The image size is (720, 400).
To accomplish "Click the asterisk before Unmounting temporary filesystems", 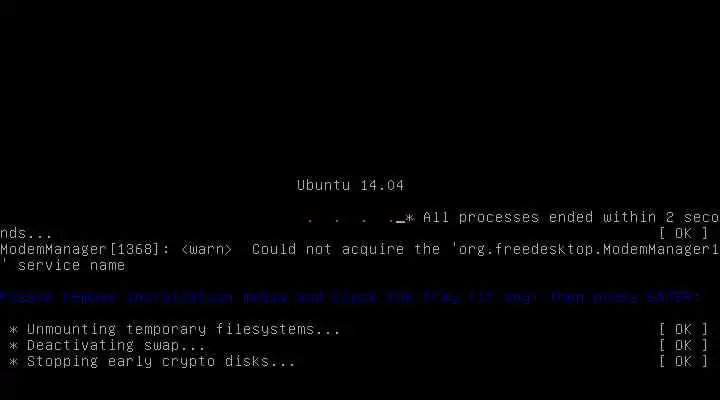I will (x=14, y=330).
